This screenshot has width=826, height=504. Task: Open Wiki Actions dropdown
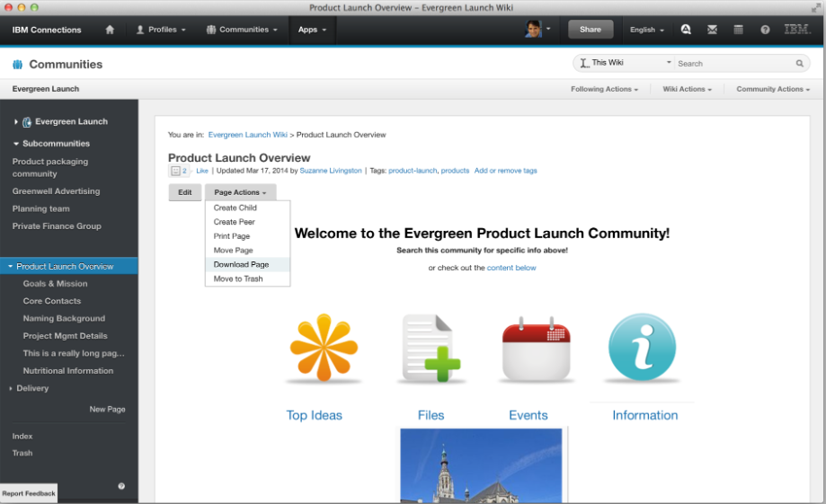687,89
